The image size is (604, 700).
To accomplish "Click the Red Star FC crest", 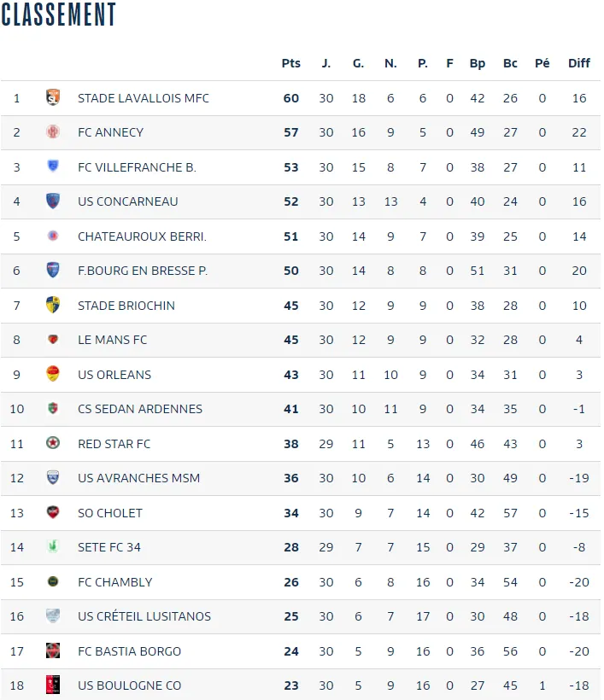I will tap(52, 443).
